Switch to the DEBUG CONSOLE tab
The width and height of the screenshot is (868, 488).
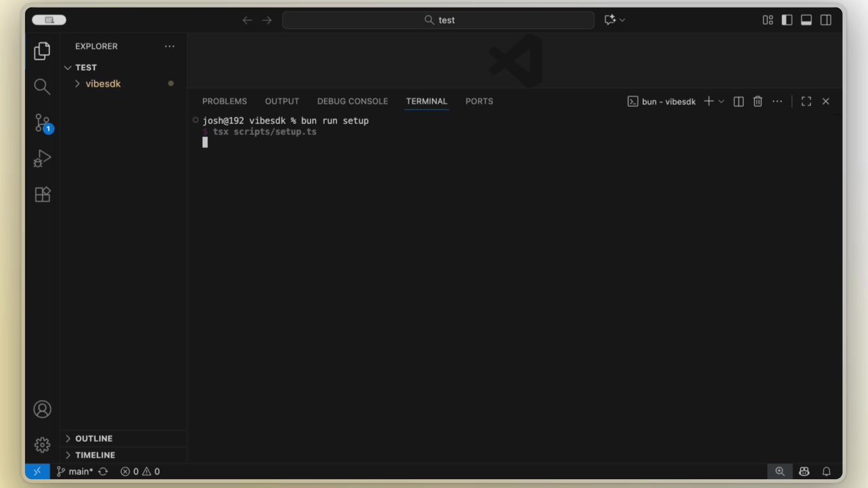point(353,101)
